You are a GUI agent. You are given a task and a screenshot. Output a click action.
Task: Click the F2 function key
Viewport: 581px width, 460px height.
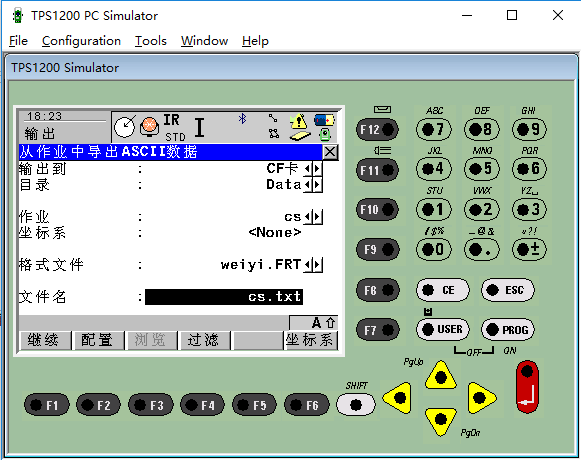[99, 405]
